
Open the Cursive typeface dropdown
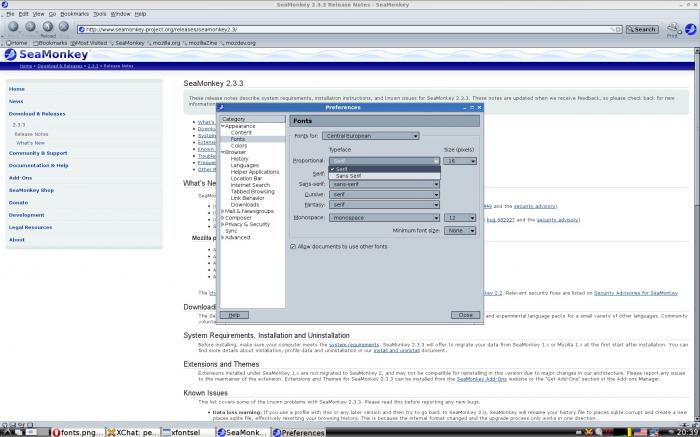384,194
